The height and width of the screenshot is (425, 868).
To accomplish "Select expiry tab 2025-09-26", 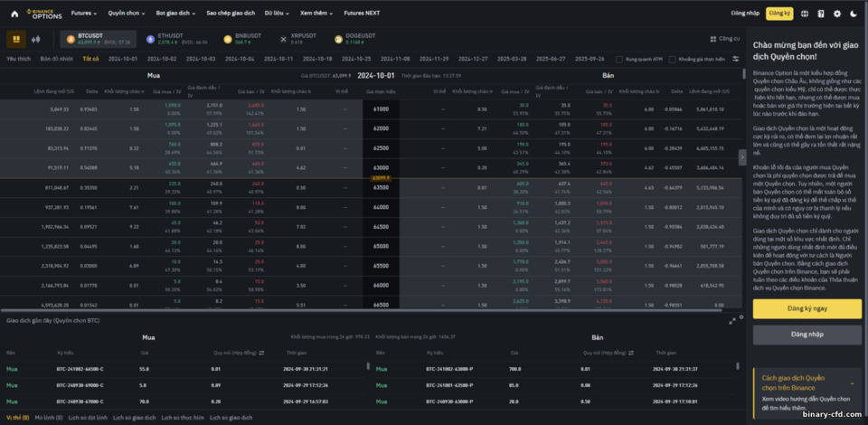I will click(590, 59).
